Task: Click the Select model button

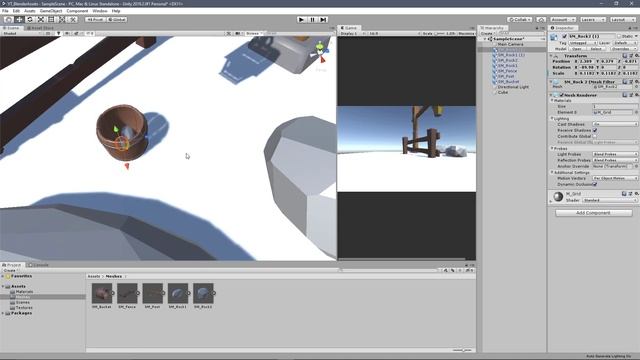Action: 596,49
